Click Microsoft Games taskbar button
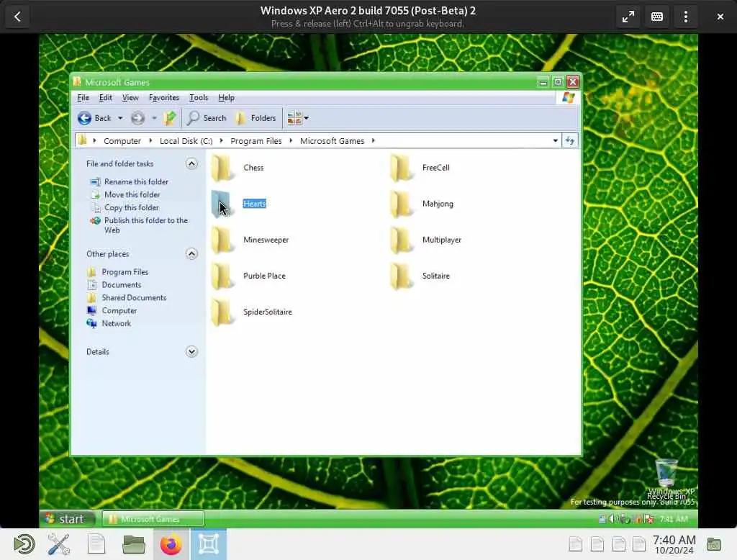Image resolution: width=737 pixels, height=560 pixels. pyautogui.click(x=153, y=519)
